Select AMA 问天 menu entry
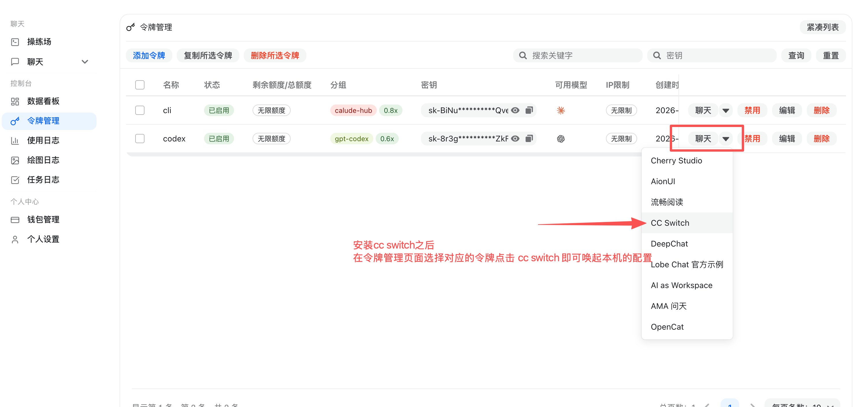This screenshot has width=868, height=407. [687, 306]
